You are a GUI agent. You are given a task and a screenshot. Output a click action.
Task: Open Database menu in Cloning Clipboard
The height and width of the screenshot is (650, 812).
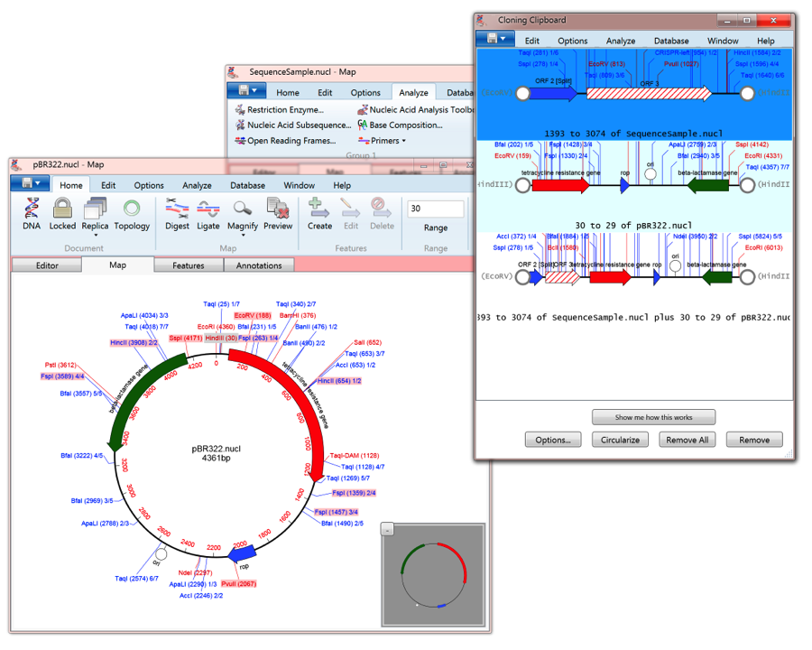point(670,41)
